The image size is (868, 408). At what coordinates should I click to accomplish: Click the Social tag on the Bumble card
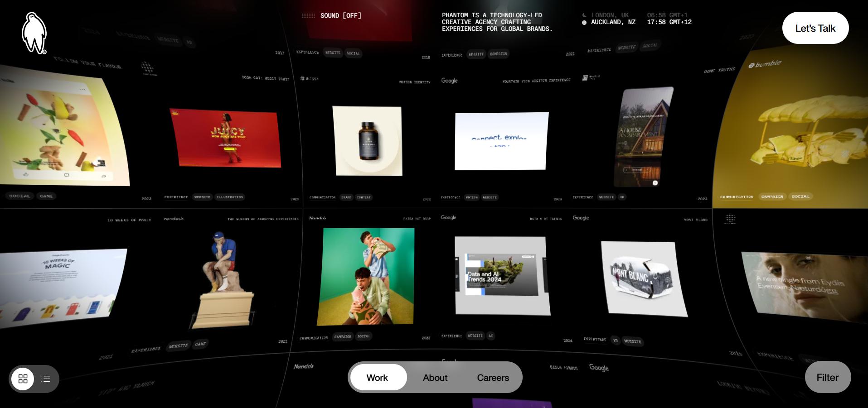[x=800, y=197]
